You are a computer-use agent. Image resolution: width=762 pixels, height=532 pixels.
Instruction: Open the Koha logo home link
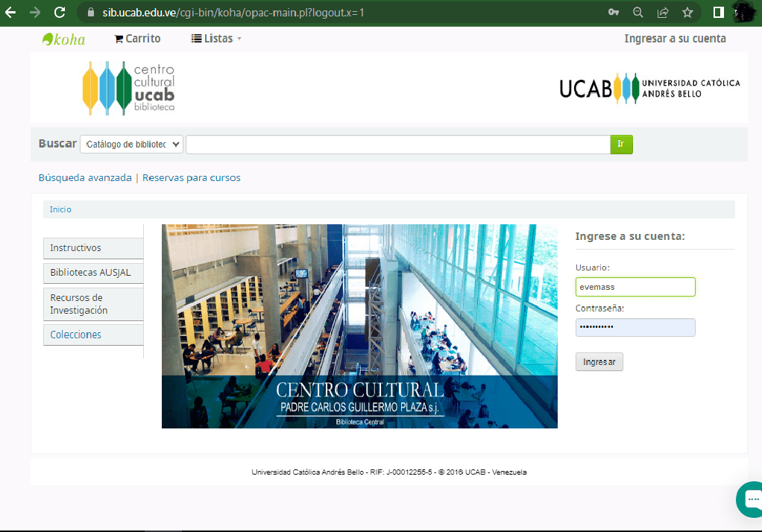(x=63, y=39)
